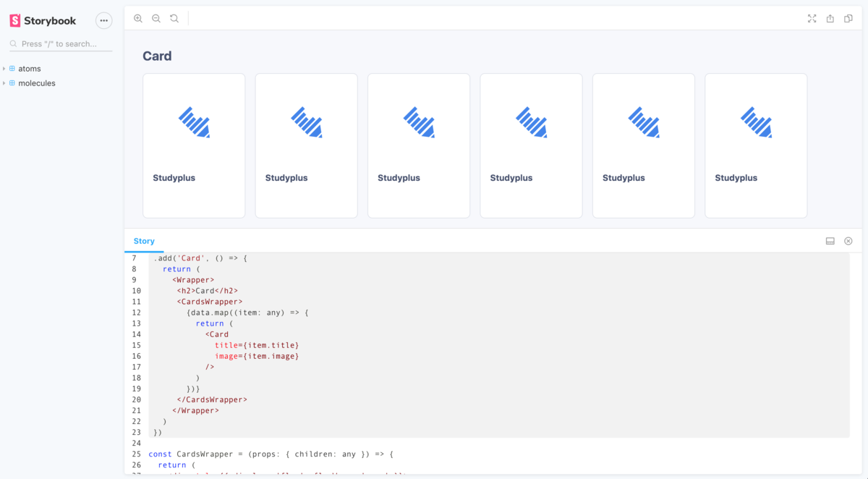Viewport: 868px width, 479px height.
Task: Click the Storybook logo
Action: coord(43,21)
